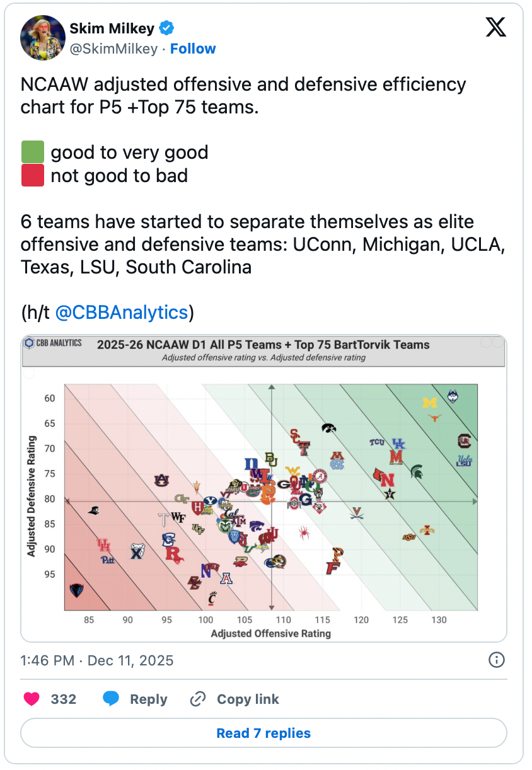Screen dimensions: 532x770
Task: Click the Copy link chain icon
Action: point(198,699)
